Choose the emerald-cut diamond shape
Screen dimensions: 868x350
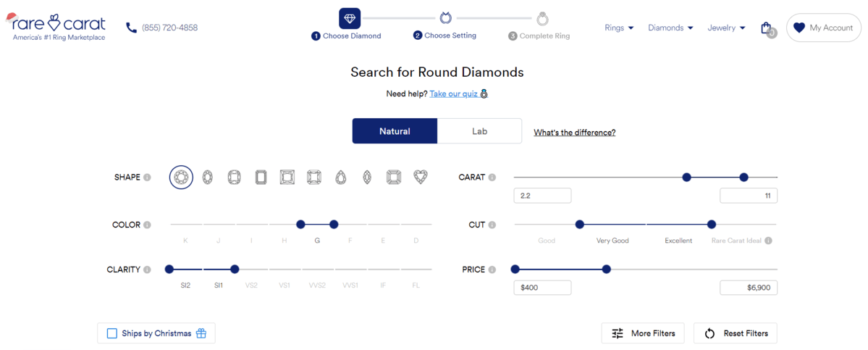click(261, 177)
